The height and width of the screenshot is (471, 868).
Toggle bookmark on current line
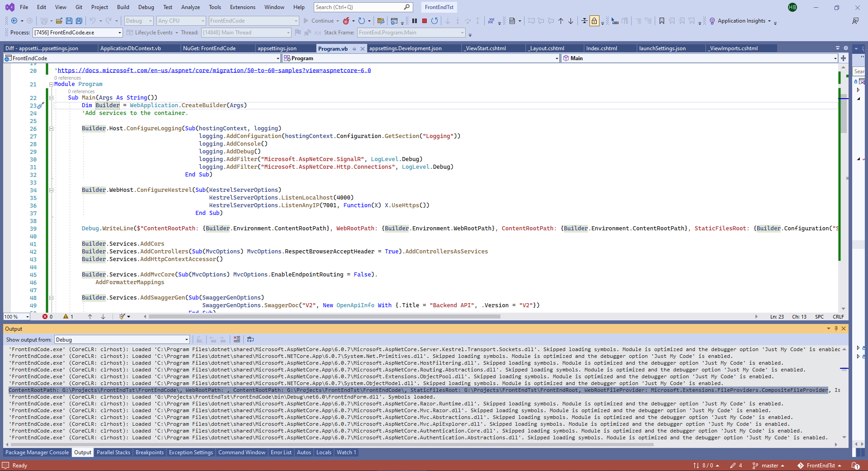(662, 21)
